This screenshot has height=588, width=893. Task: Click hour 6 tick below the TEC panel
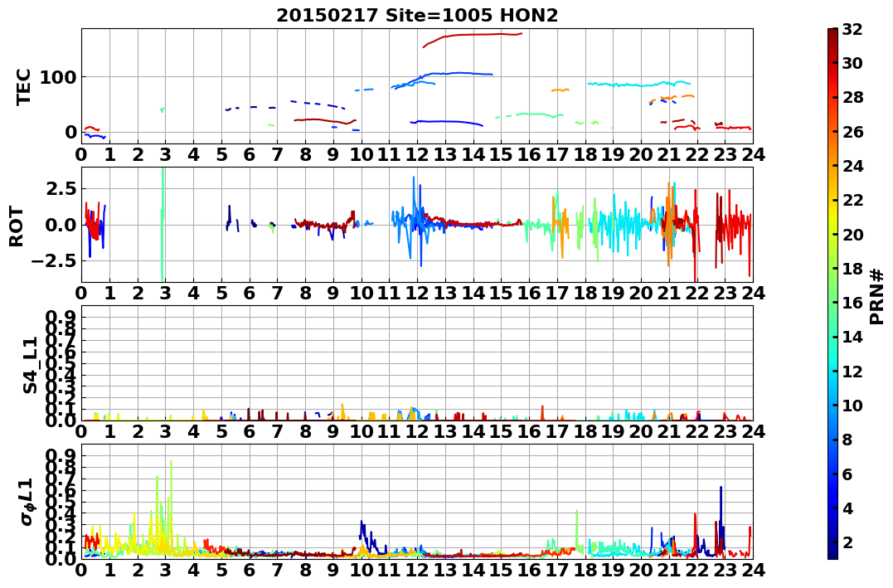coord(250,154)
